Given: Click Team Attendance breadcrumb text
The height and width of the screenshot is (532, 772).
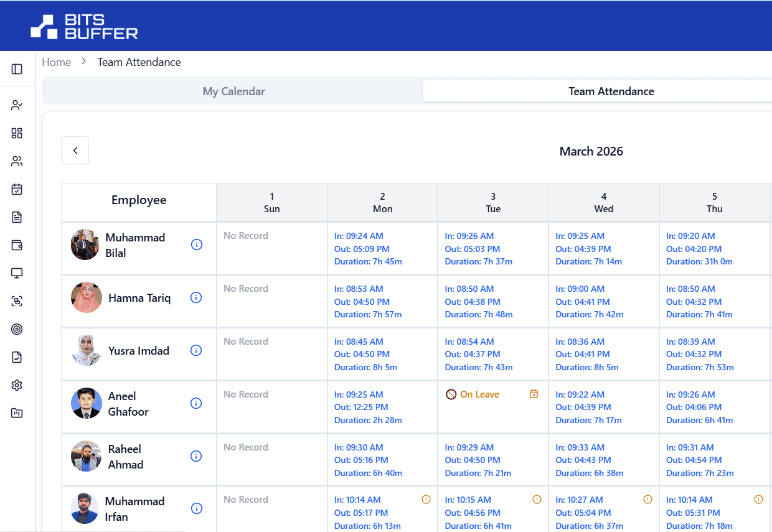Looking at the screenshot, I should click(x=139, y=62).
